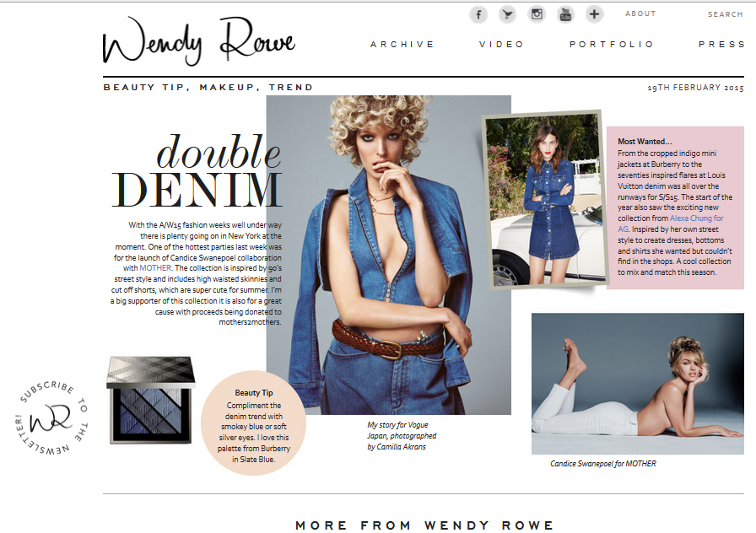Open the YouTube icon
756x533 pixels.
click(565, 14)
